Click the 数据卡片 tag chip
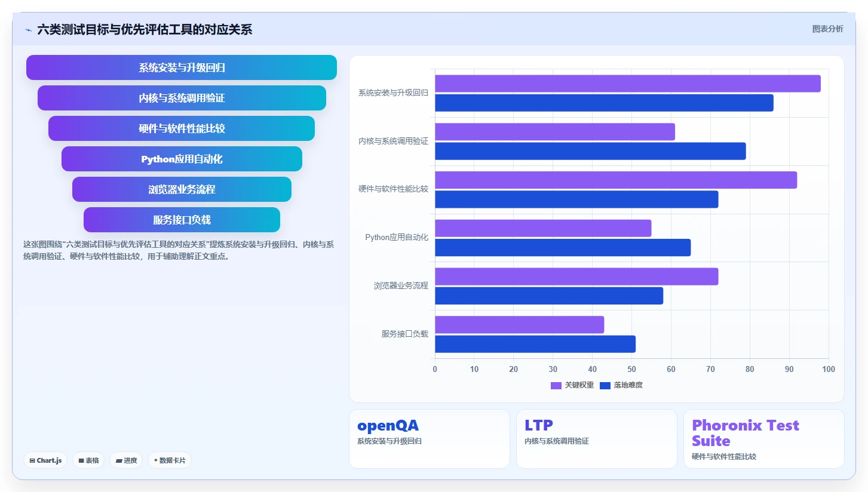 pyautogui.click(x=170, y=460)
